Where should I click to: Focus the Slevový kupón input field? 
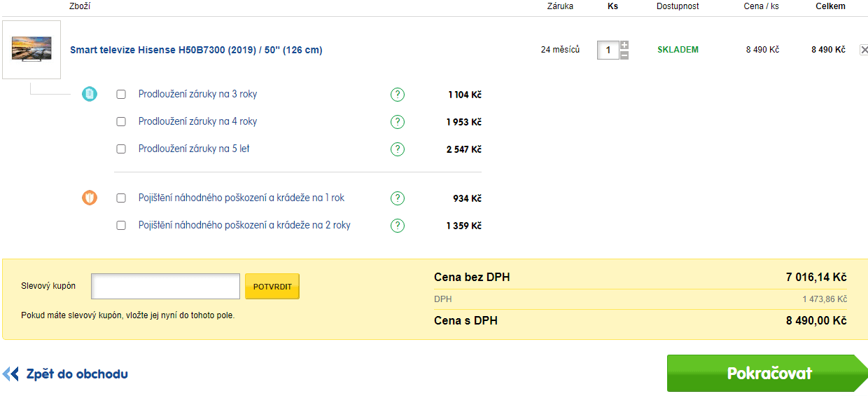point(166,286)
